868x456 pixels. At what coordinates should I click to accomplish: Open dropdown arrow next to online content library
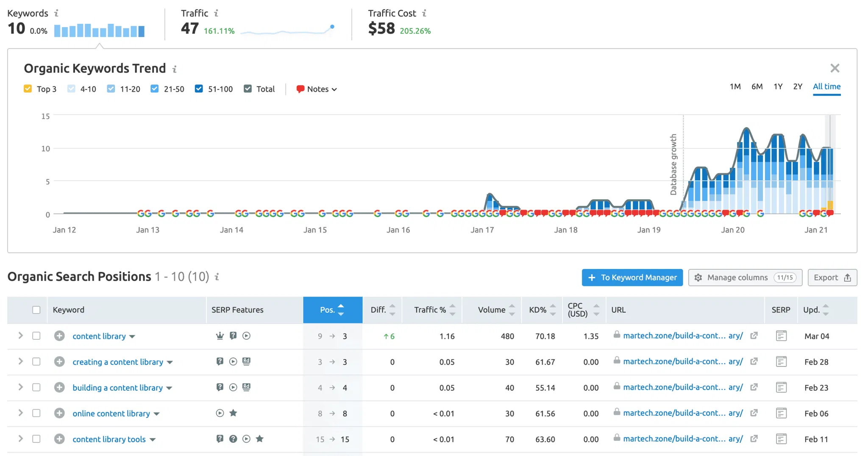coord(157,414)
